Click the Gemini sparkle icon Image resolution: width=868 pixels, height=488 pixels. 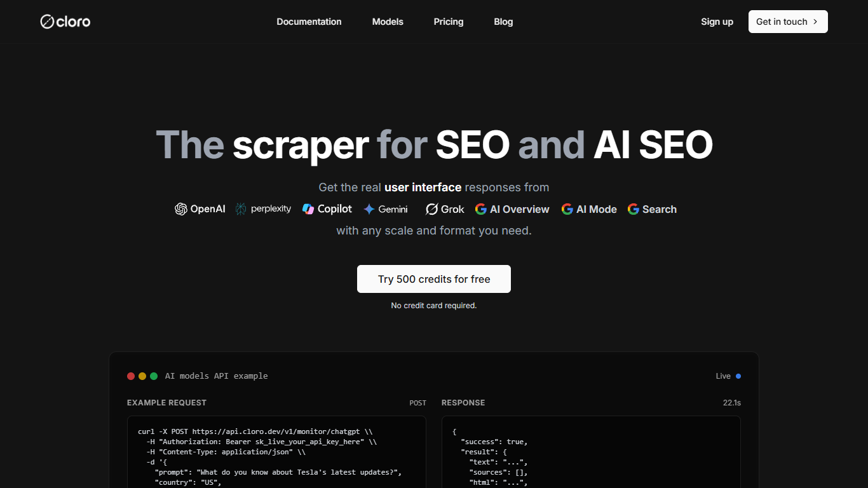pos(369,209)
